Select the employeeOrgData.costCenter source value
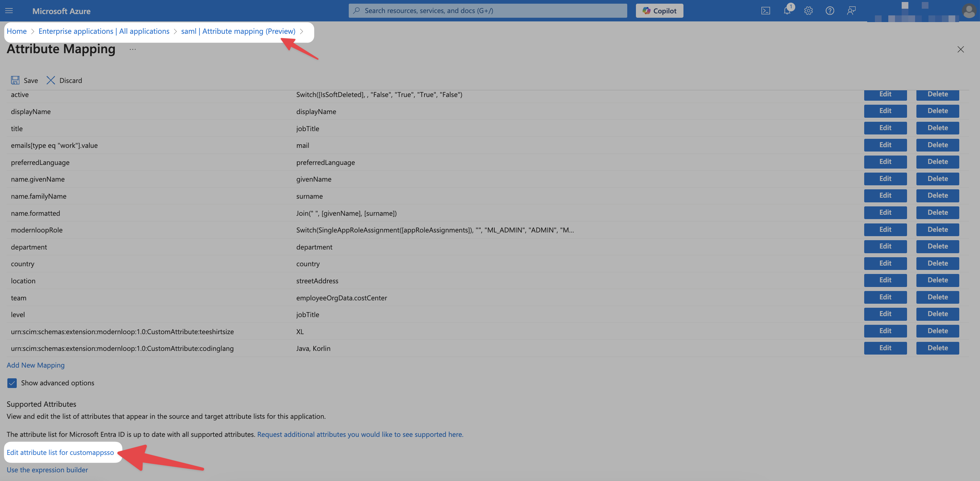This screenshot has width=980, height=481. pyautogui.click(x=341, y=298)
